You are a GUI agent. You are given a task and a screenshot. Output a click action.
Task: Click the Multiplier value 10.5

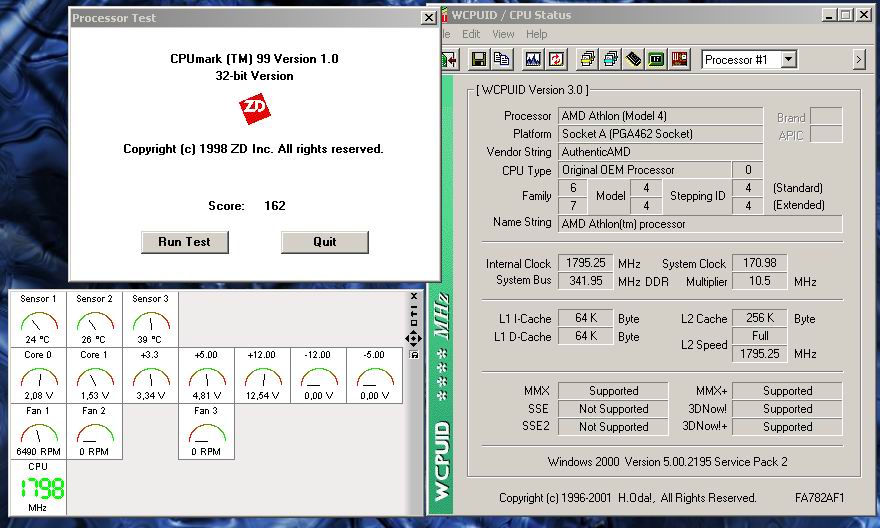pos(760,281)
